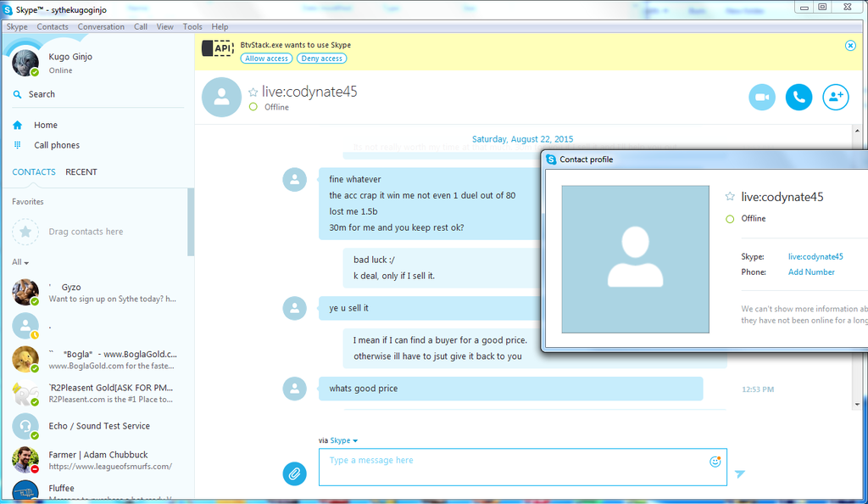Open the Call menu

141,26
